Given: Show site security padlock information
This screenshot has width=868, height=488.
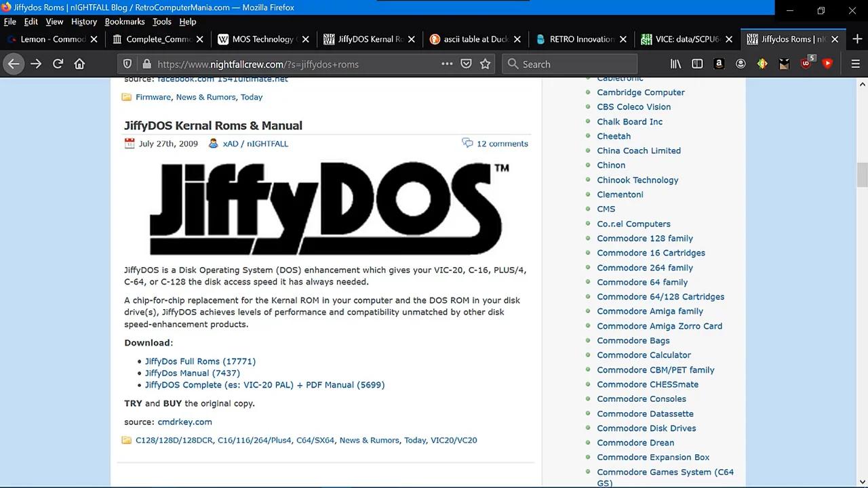Looking at the screenshot, I should 146,64.
